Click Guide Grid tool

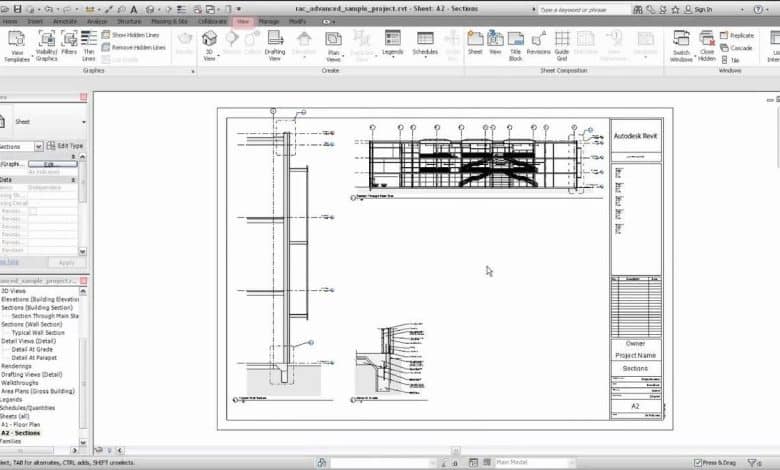tap(562, 45)
